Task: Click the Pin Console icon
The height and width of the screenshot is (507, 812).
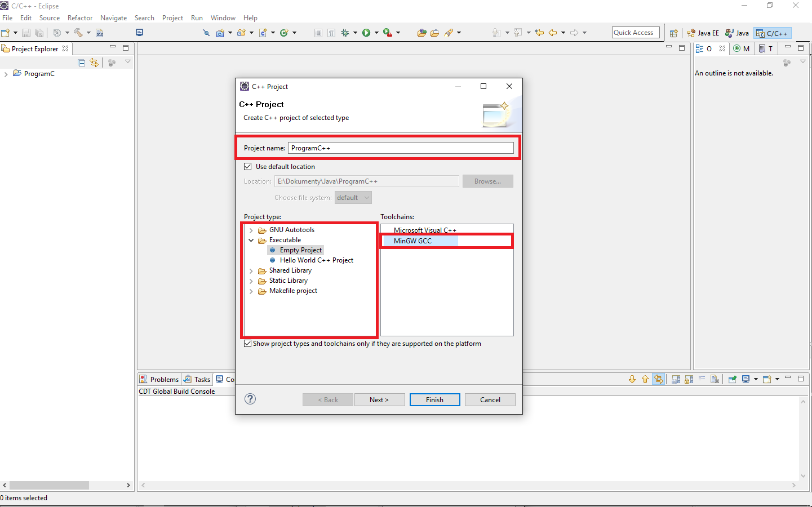Action: pyautogui.click(x=733, y=379)
